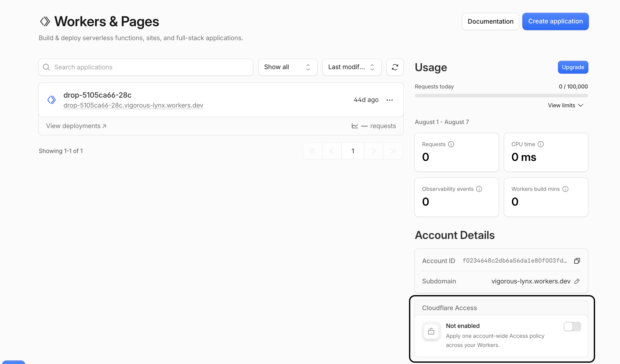
Task: Click the Upgrade button
Action: [573, 67]
